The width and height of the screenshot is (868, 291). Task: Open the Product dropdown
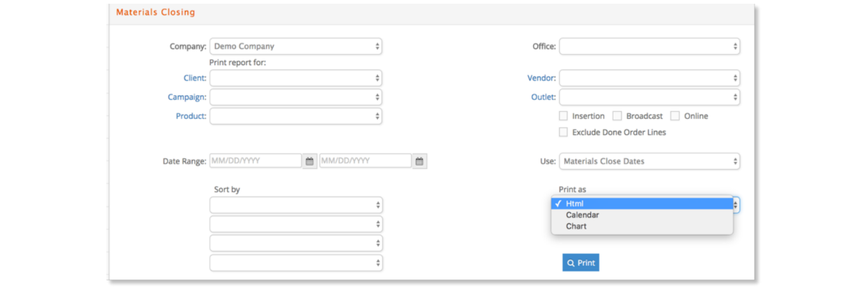[296, 116]
